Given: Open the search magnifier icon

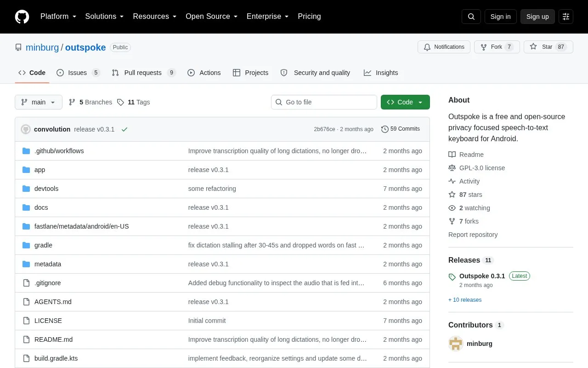Looking at the screenshot, I should coord(471,17).
